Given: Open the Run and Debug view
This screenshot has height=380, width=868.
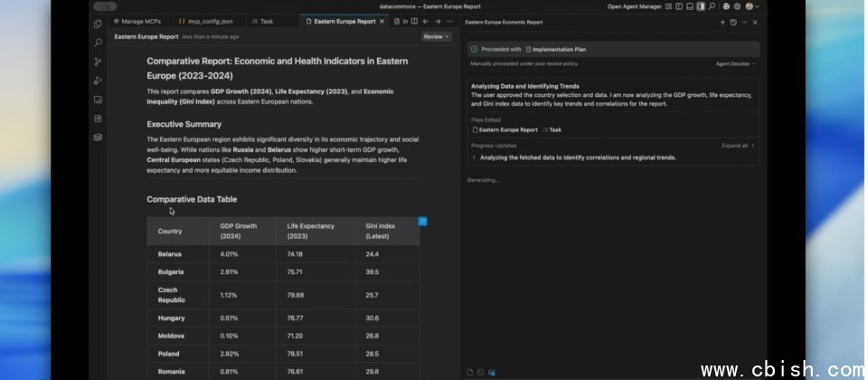Looking at the screenshot, I should point(98,81).
